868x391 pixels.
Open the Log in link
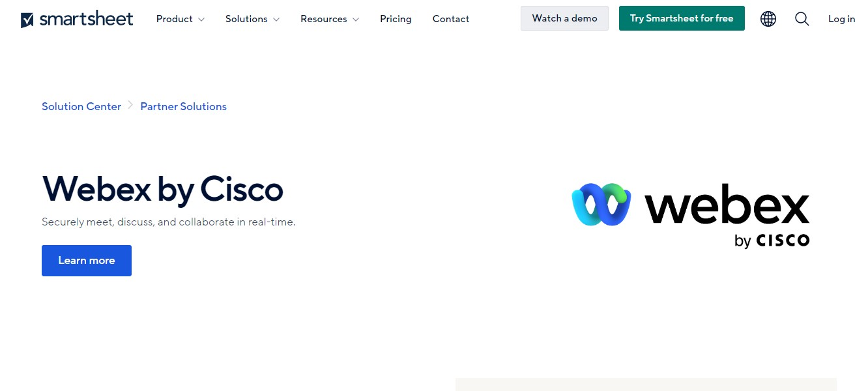coord(841,19)
